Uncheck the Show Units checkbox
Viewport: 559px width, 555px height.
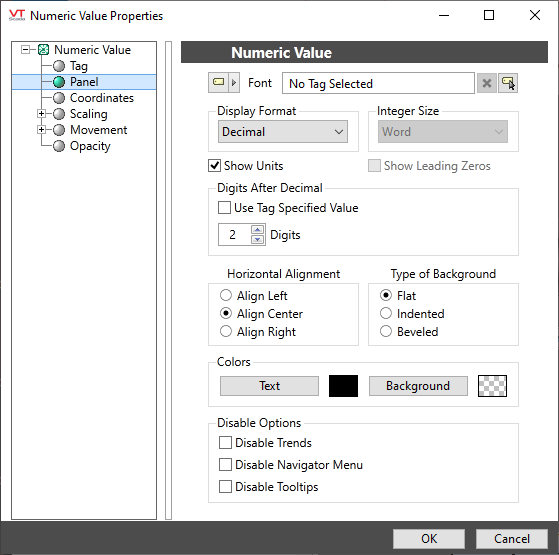coord(214,166)
